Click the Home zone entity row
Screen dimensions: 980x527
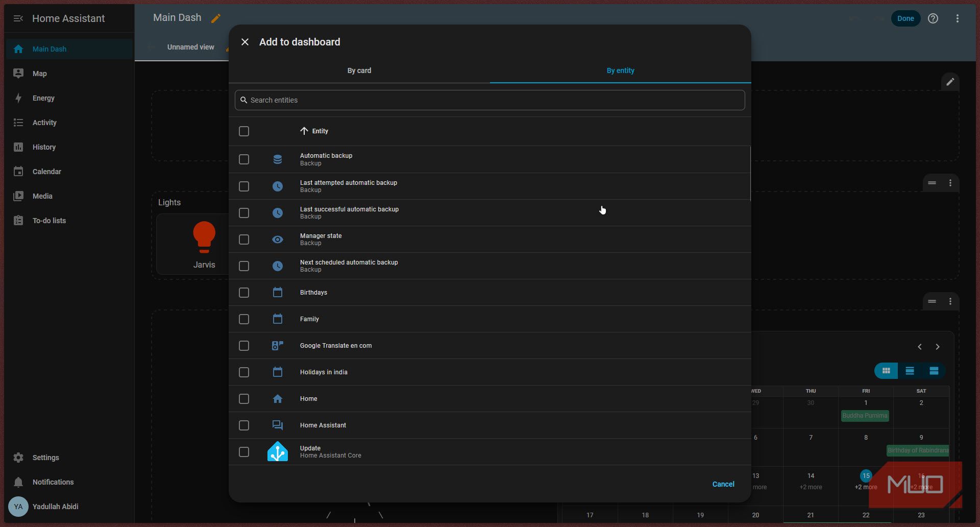[490, 399]
